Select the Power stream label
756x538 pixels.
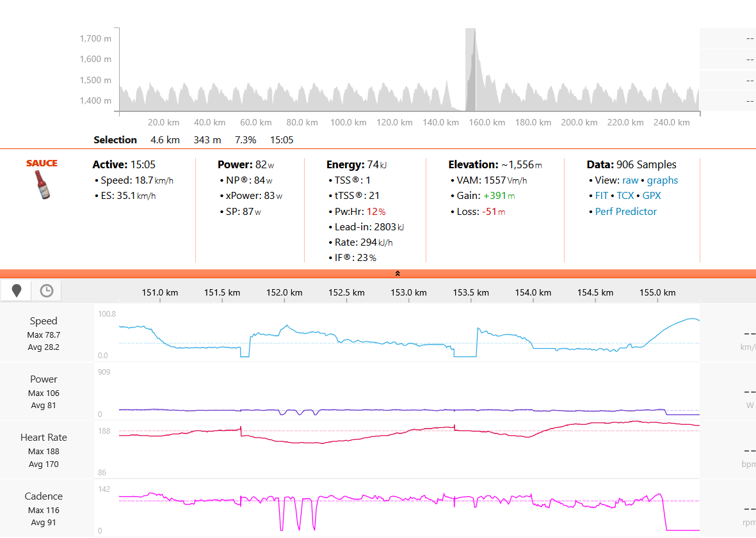click(x=44, y=379)
